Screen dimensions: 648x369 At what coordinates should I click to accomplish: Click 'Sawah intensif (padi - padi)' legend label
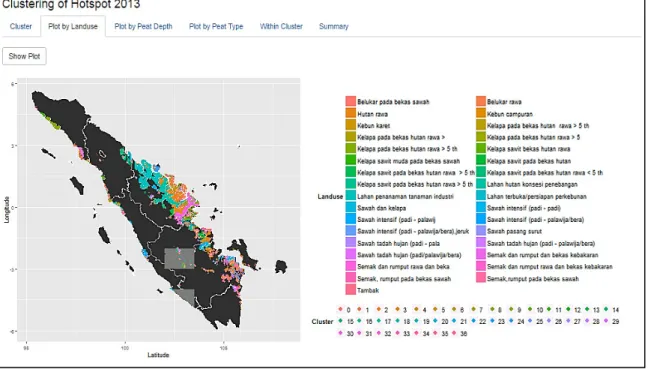524,208
